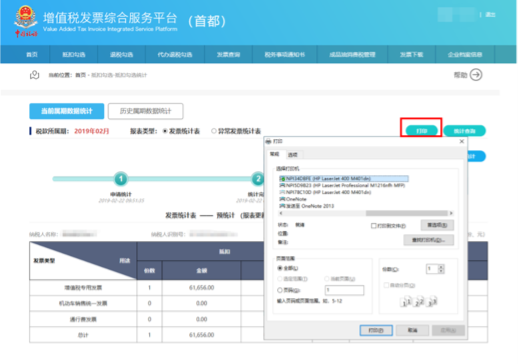Click the printer list horizontal scrollbar thumb
The image size is (518, 364).
[x=406, y=213]
